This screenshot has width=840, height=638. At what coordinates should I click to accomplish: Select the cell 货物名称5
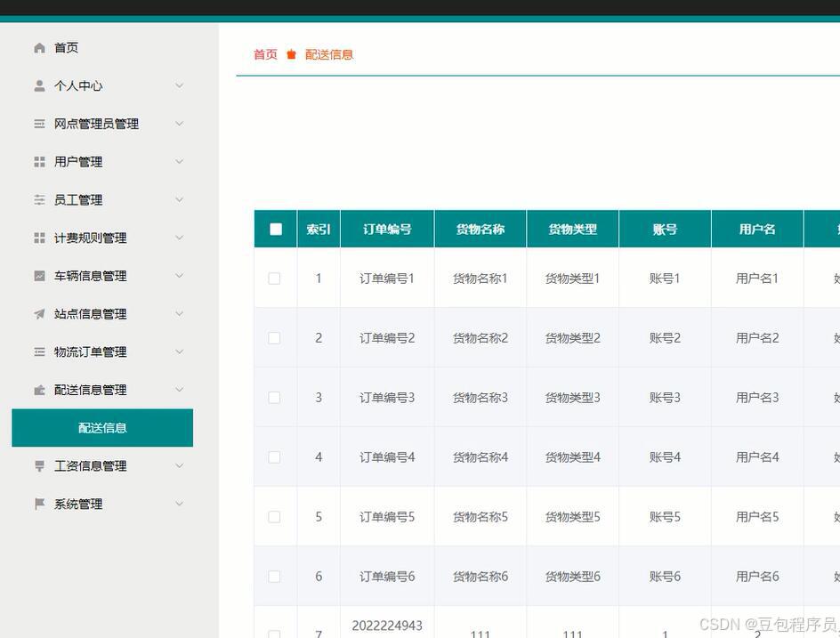point(480,517)
